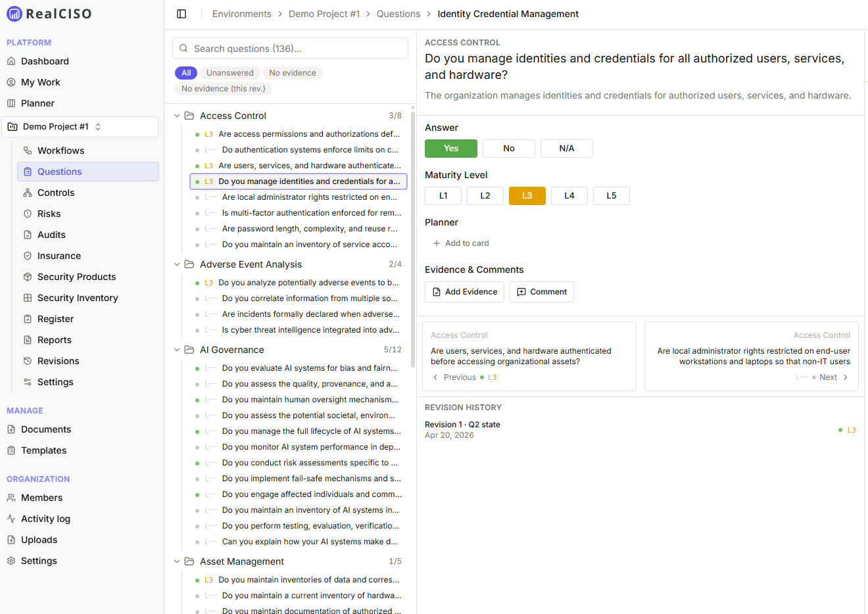Viewport: 868px width, 614px height.
Task: Click the Comment button
Action: (x=542, y=292)
